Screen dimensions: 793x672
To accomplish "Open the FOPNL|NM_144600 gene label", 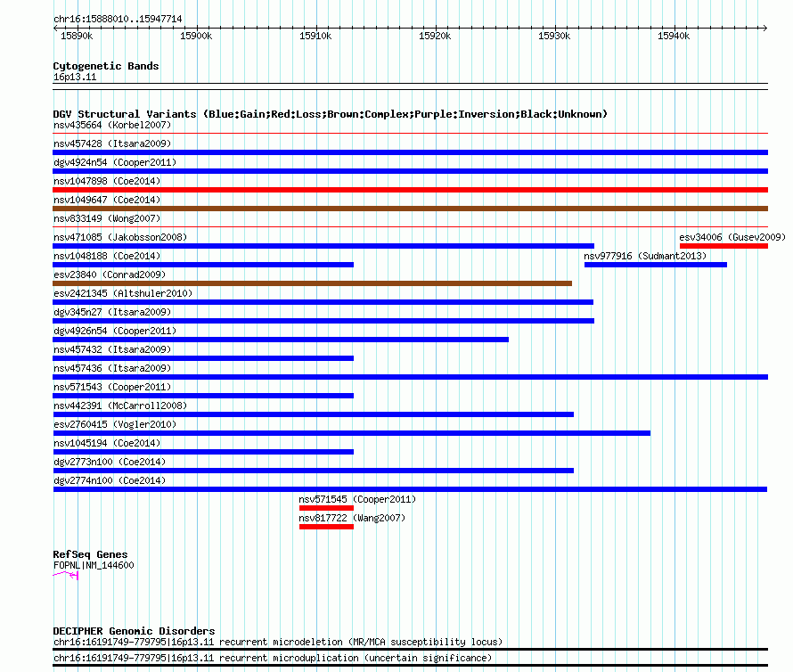I will [x=94, y=565].
